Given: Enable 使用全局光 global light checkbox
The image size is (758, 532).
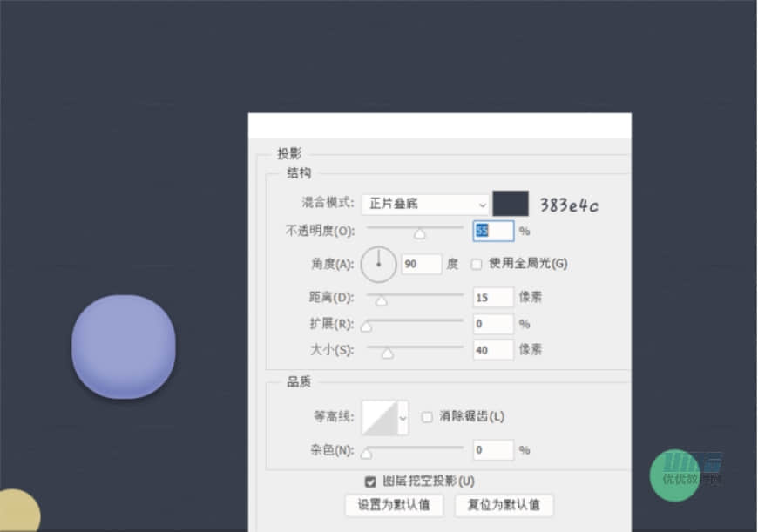Looking at the screenshot, I should (477, 265).
